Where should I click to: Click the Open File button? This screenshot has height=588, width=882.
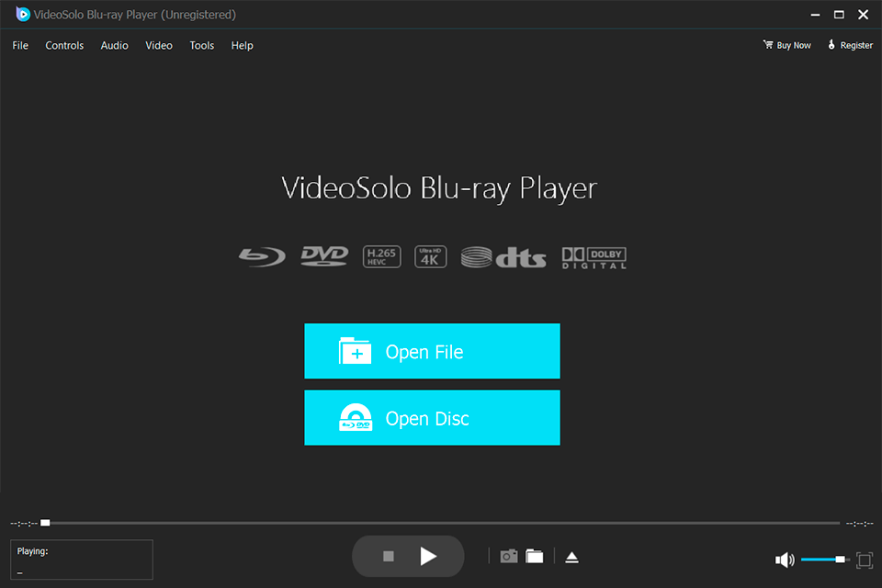432,351
